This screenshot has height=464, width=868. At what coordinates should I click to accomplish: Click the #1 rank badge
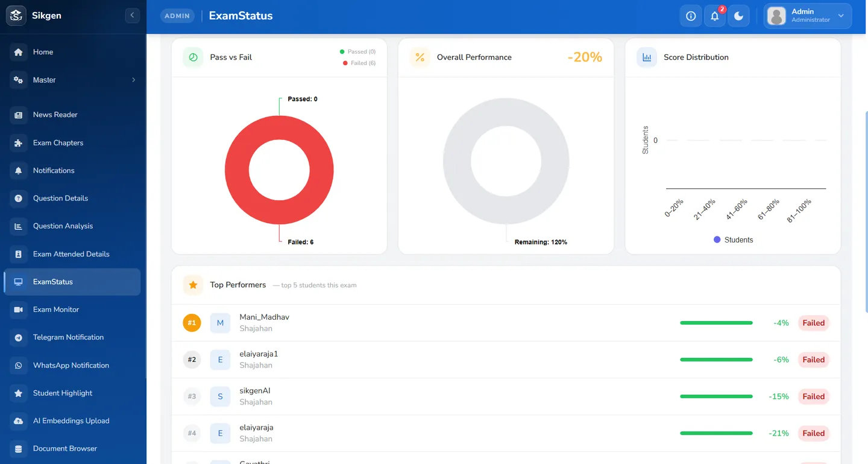192,323
